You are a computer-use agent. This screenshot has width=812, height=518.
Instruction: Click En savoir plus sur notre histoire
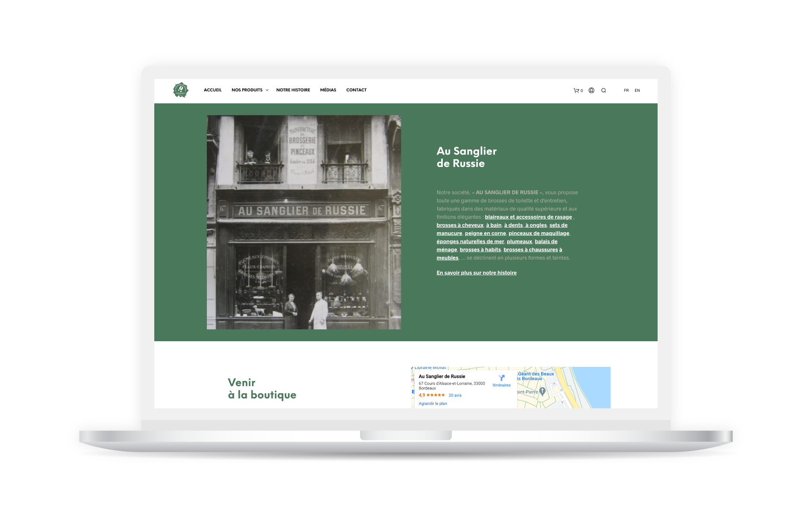(x=477, y=273)
